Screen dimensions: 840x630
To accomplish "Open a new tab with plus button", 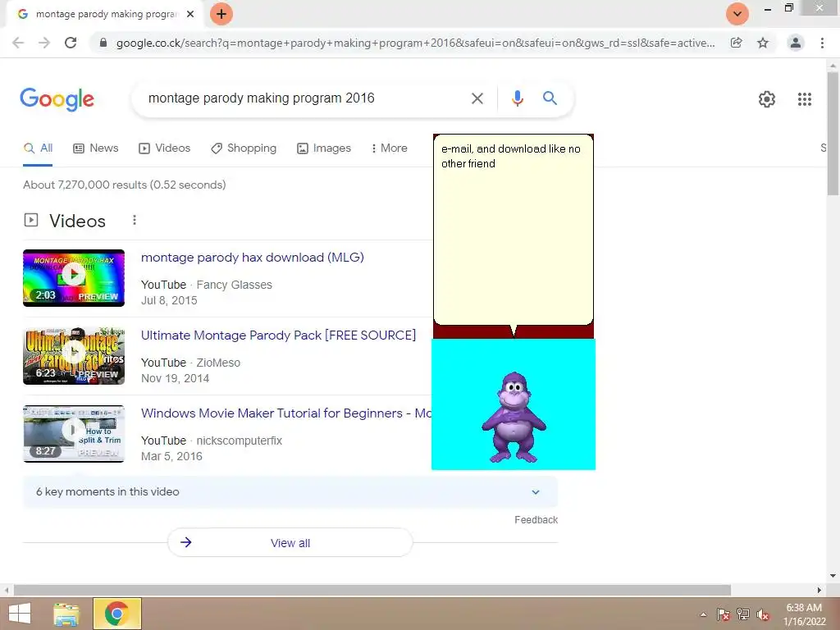I will pos(221,14).
